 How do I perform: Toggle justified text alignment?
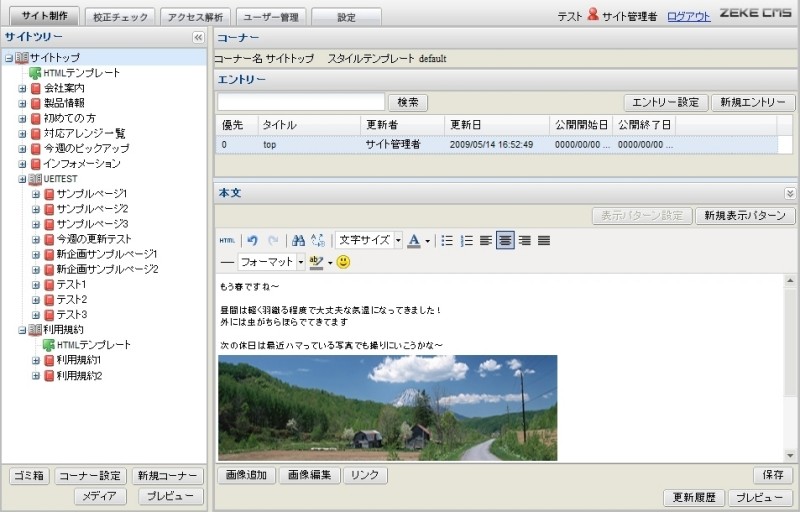coord(544,241)
